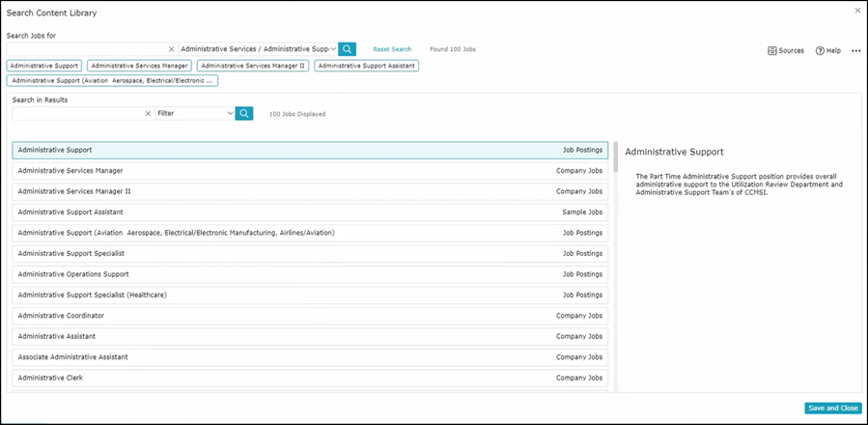The width and height of the screenshot is (868, 425).
Task: Click Save and Close button
Action: point(832,408)
